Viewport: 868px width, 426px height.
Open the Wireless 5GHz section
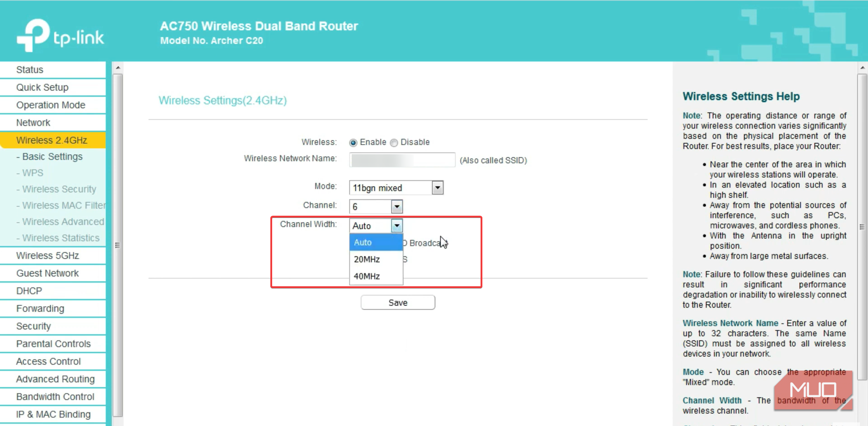[53, 256]
